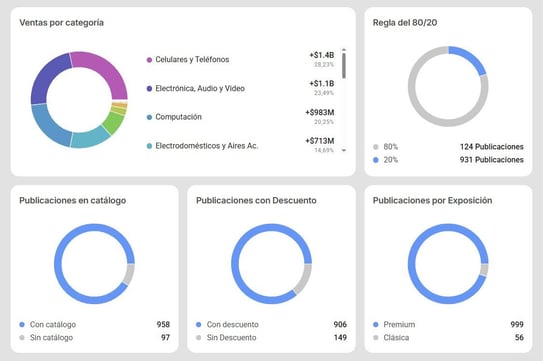Click the gray Sin catálogo arc in donut

coord(130,274)
